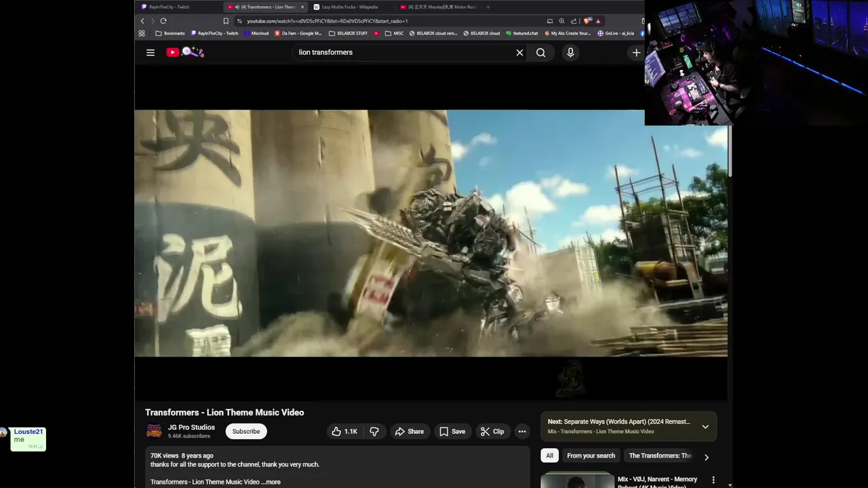Select the All filter chip
868x488 pixels.
tap(550, 455)
